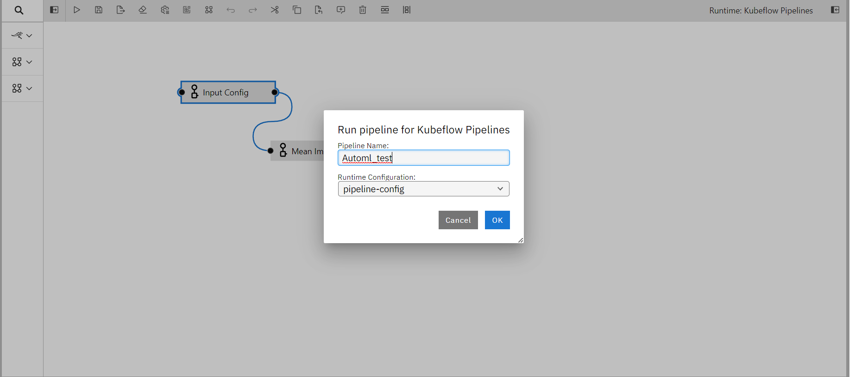
Task: Click the input port of Mean Im node
Action: pyautogui.click(x=270, y=151)
